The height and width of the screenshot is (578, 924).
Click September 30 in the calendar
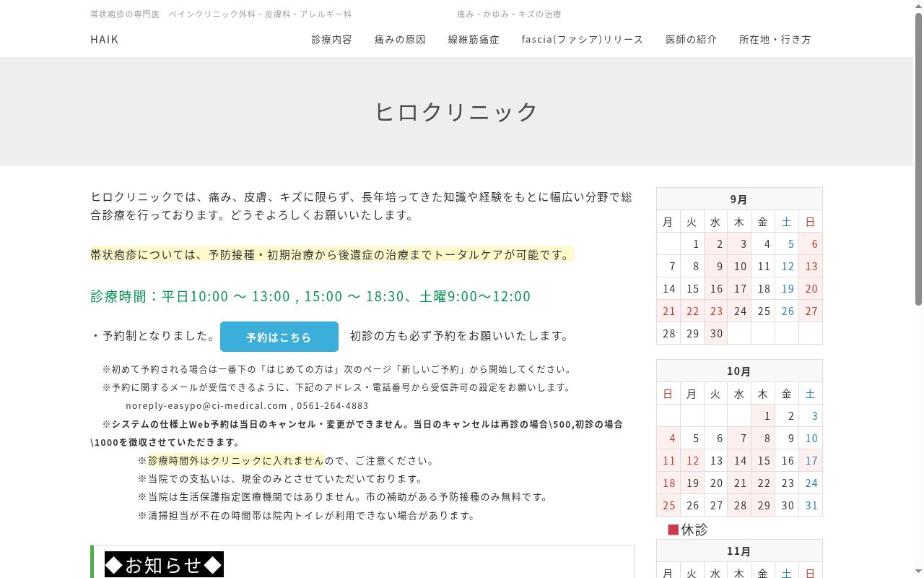716,333
